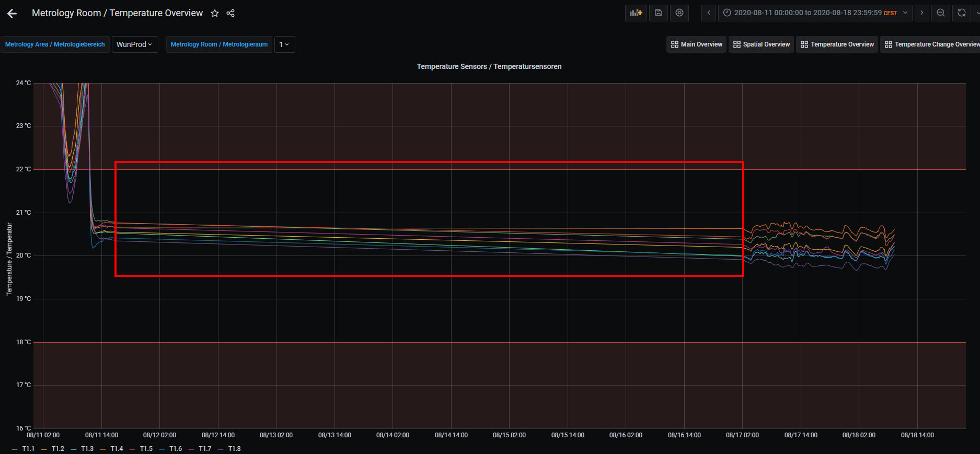Click the 08/18 14:00 x-axis label
The height and width of the screenshot is (454, 980).
917,435
